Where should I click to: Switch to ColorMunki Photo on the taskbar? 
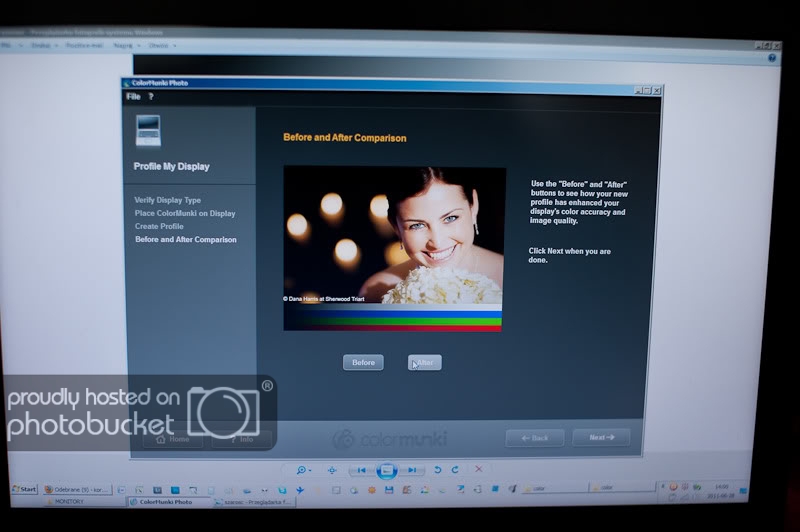pyautogui.click(x=168, y=502)
